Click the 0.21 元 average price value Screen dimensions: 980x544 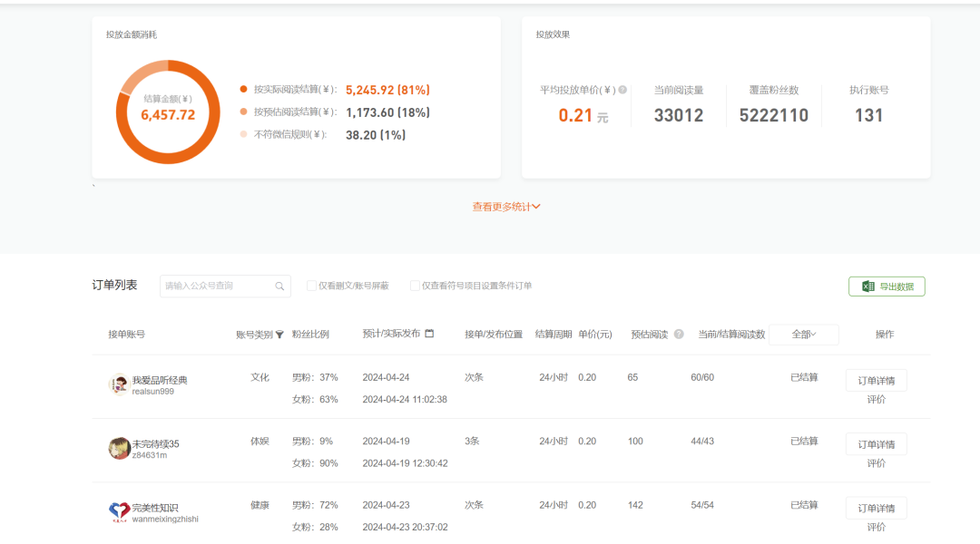click(583, 115)
